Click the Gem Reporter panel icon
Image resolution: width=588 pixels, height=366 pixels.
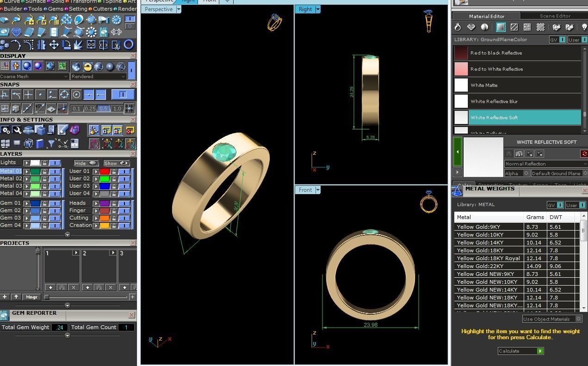point(4,315)
